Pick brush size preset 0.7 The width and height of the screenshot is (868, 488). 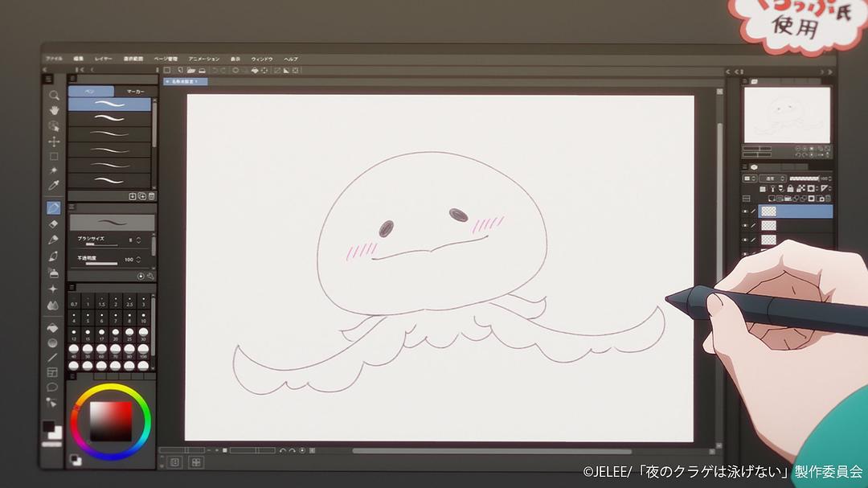coord(74,302)
